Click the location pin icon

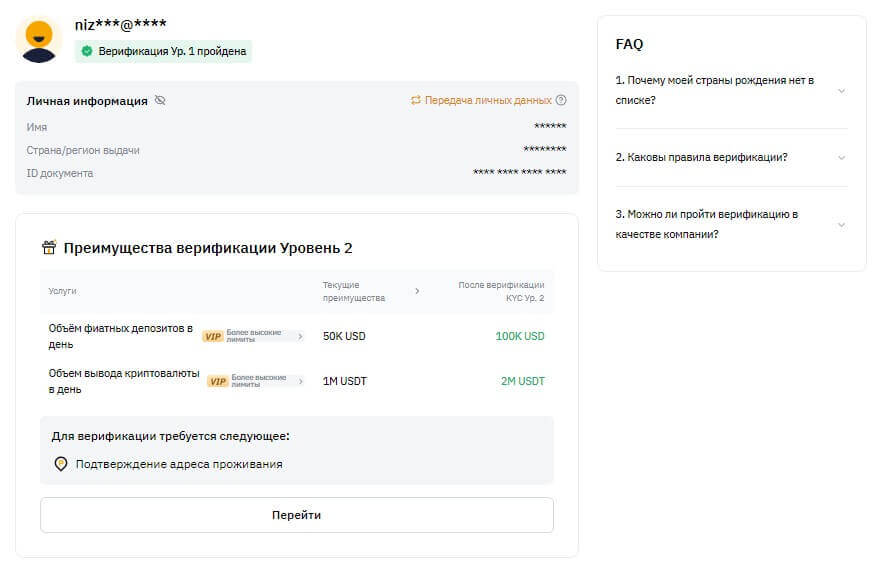(61, 464)
